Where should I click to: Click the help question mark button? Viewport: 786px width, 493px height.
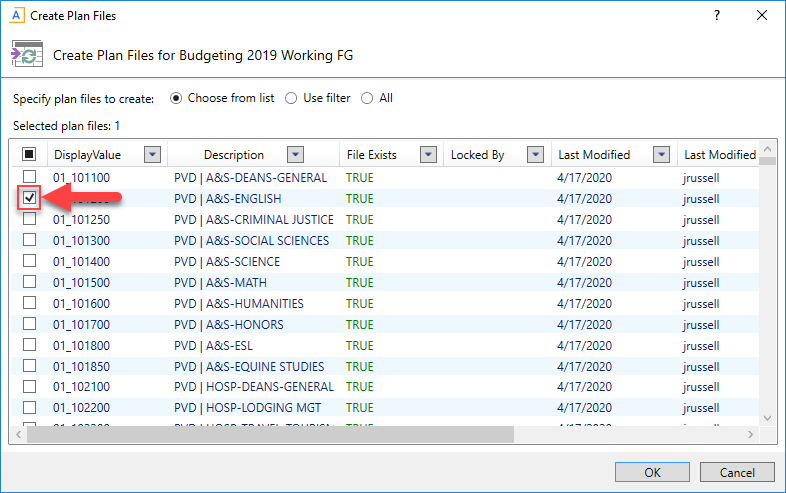coord(716,16)
